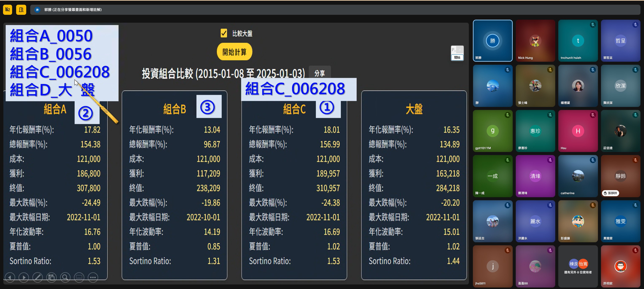
Task: Click catherine's participant tile
Action: [578, 176]
